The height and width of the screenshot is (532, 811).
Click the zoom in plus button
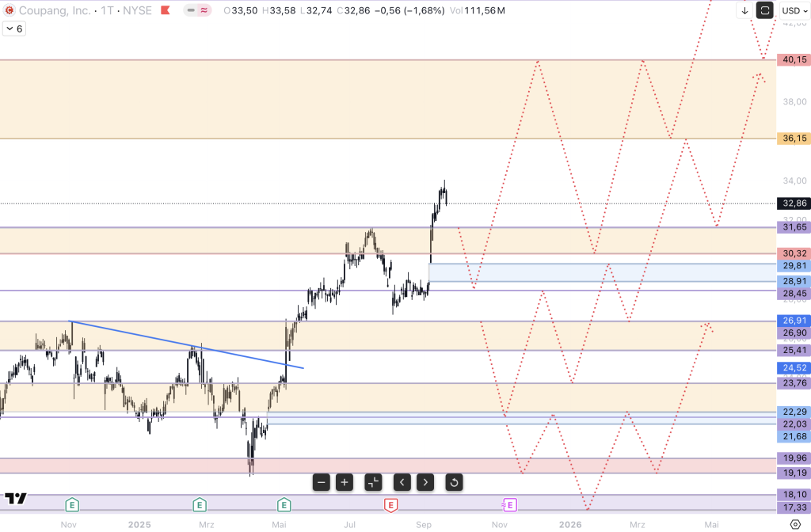(x=345, y=482)
